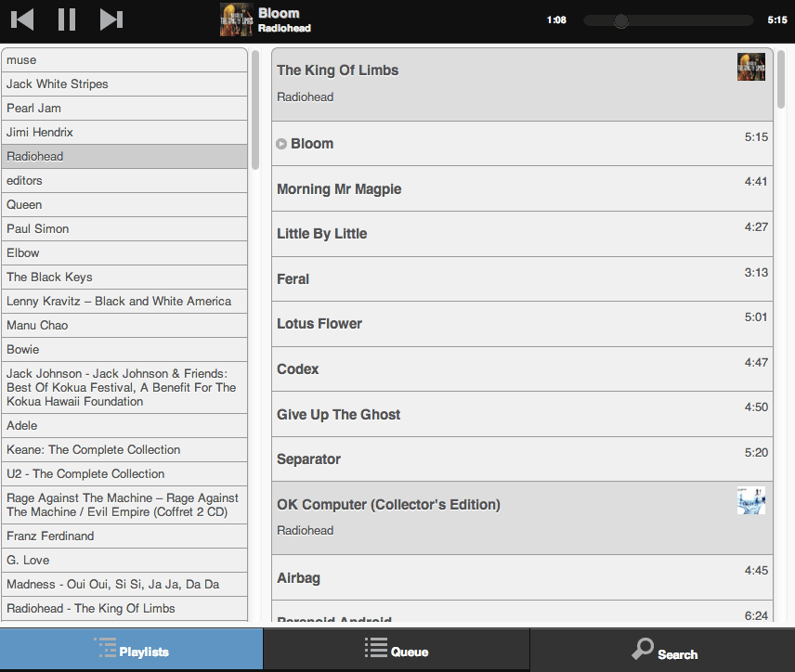Open the Search tab
795x672 pixels.
(x=663, y=651)
